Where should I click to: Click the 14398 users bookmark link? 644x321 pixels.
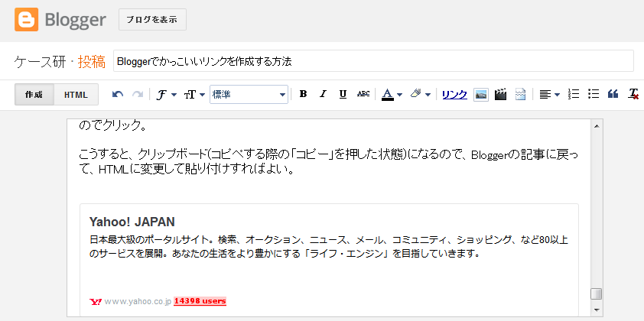[200, 301]
